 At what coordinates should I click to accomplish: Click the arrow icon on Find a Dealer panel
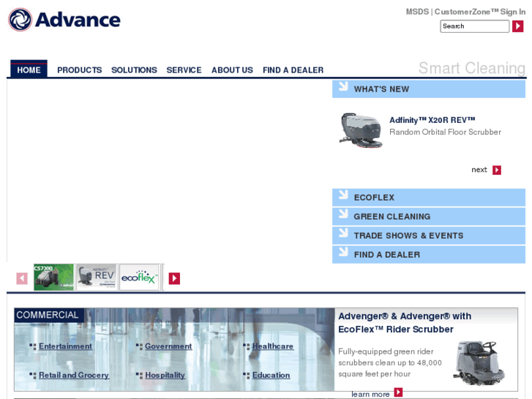pyautogui.click(x=343, y=252)
